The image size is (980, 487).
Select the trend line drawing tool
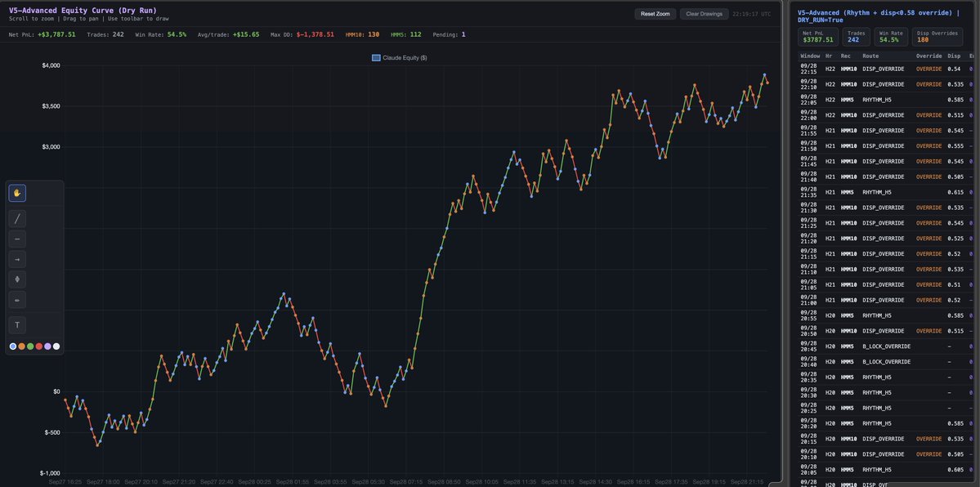[x=17, y=219]
